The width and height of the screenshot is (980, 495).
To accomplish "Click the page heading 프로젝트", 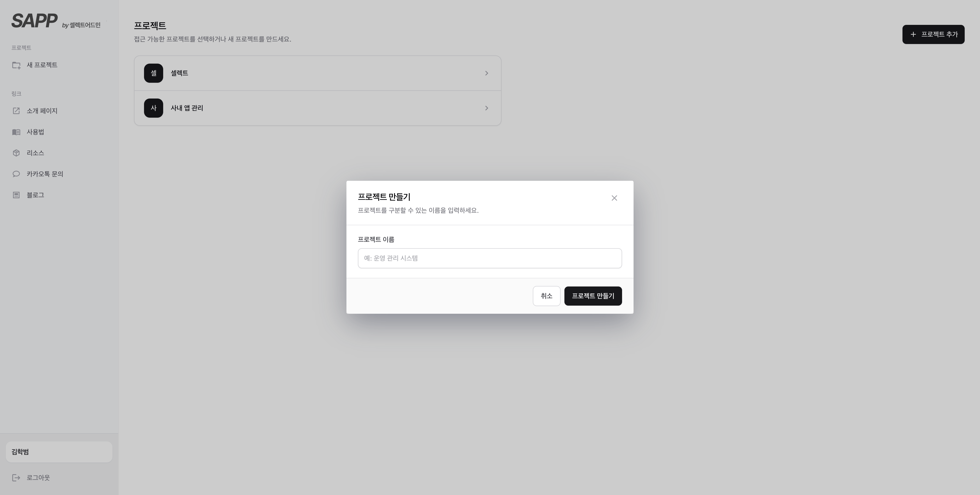I will 150,26.
